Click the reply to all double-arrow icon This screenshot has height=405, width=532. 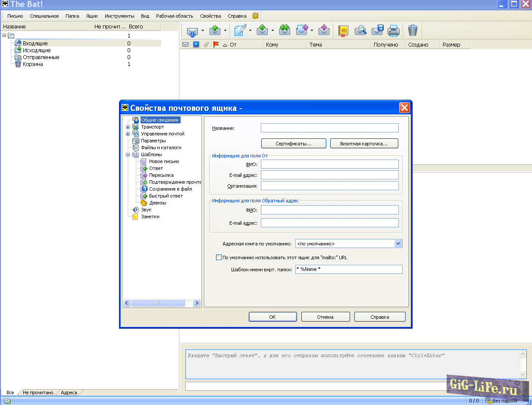(x=285, y=30)
